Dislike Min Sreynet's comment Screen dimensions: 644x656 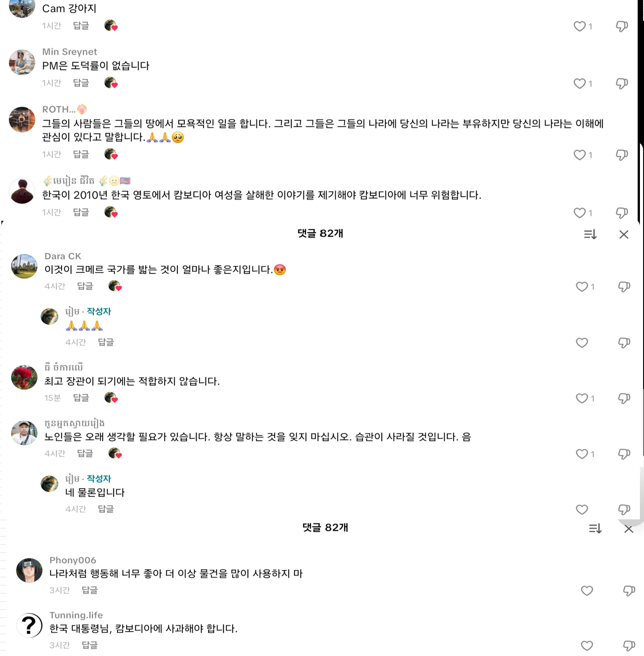click(622, 84)
